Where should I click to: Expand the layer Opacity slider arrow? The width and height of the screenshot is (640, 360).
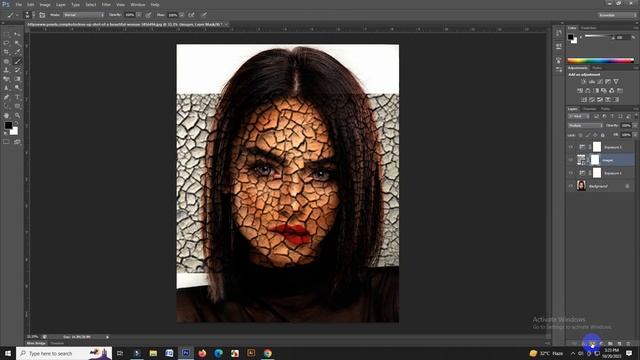click(x=635, y=126)
